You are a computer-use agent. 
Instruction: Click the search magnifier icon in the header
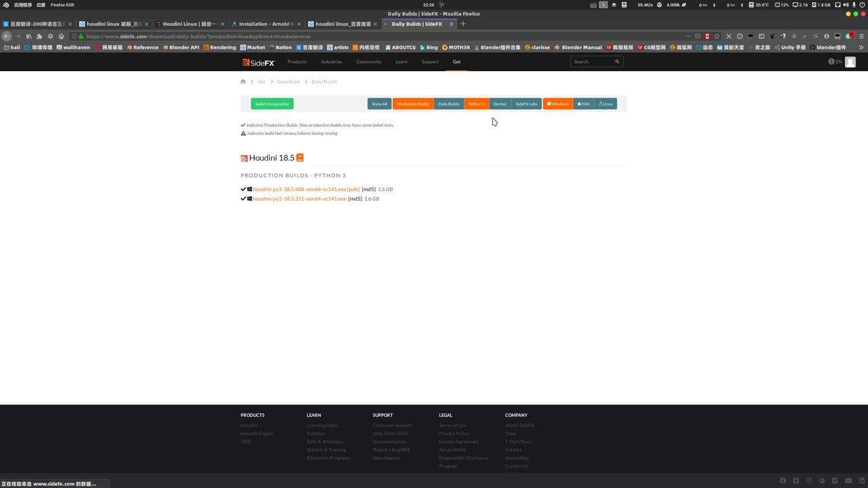pyautogui.click(x=617, y=62)
